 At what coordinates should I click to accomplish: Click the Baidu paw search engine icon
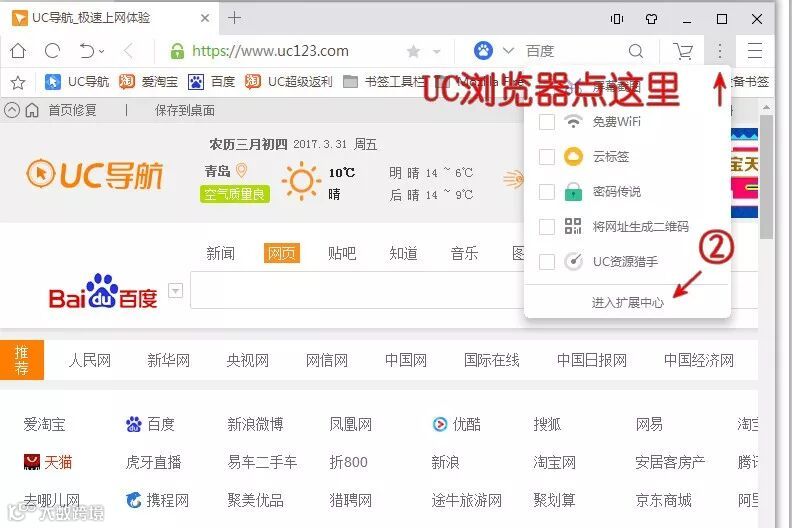point(483,51)
